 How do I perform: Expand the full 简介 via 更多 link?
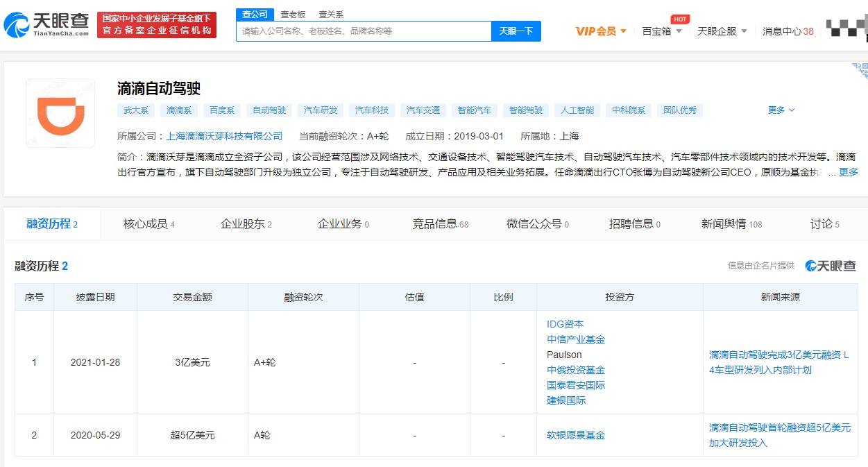coord(849,172)
